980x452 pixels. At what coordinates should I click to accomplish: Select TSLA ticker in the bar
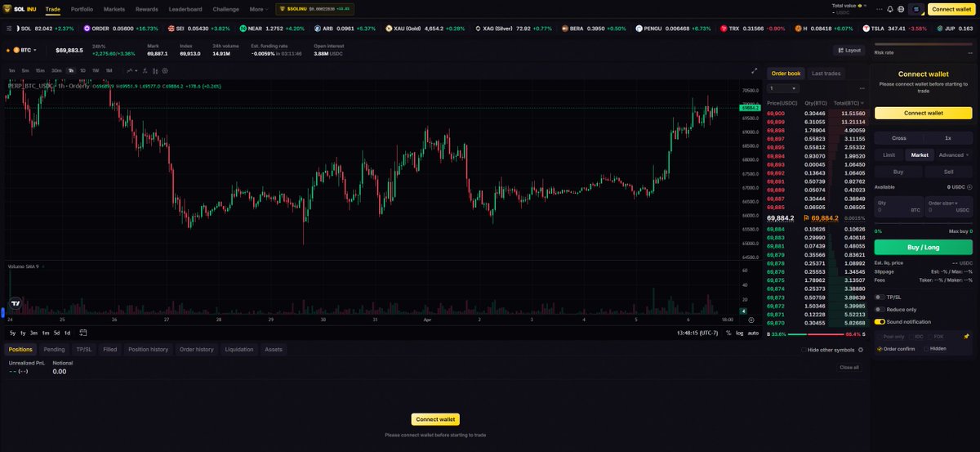click(x=896, y=28)
